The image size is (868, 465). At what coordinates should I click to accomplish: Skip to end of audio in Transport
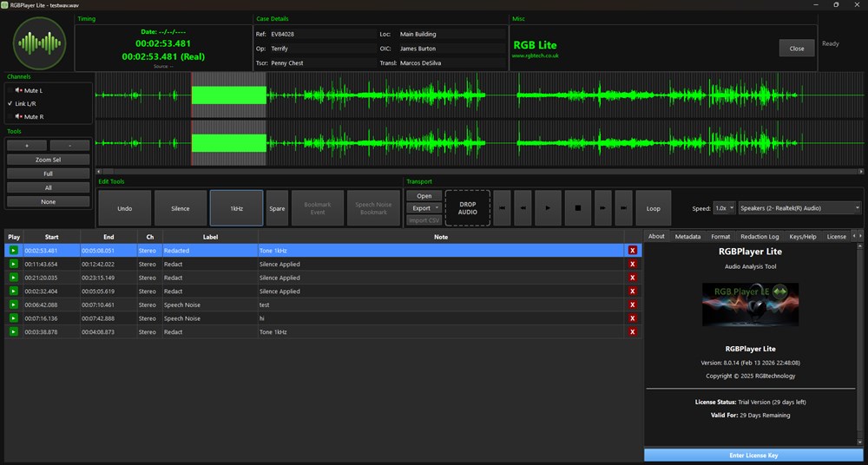tap(623, 208)
